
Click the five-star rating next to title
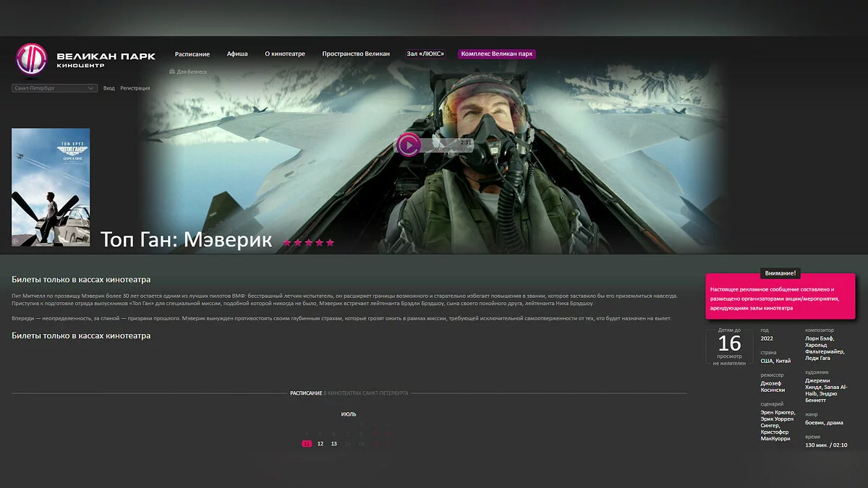click(309, 243)
